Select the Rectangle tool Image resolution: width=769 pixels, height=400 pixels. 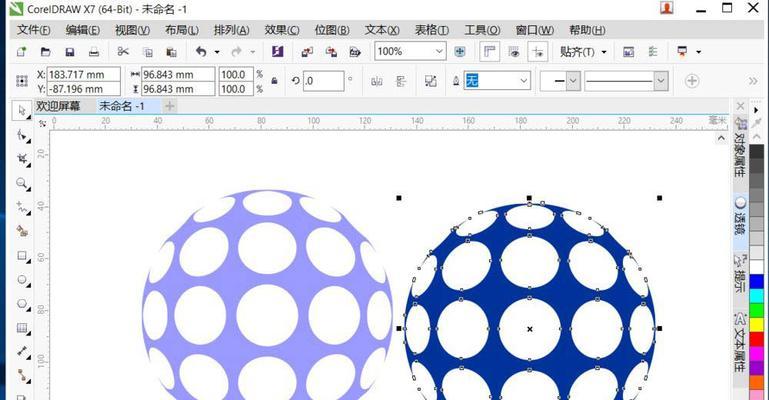pos(22,255)
